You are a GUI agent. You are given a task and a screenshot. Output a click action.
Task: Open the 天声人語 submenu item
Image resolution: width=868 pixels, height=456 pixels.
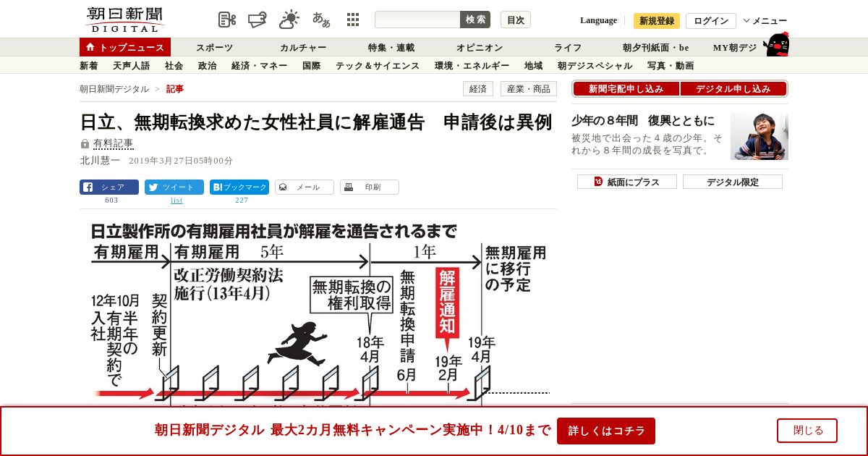coord(132,66)
